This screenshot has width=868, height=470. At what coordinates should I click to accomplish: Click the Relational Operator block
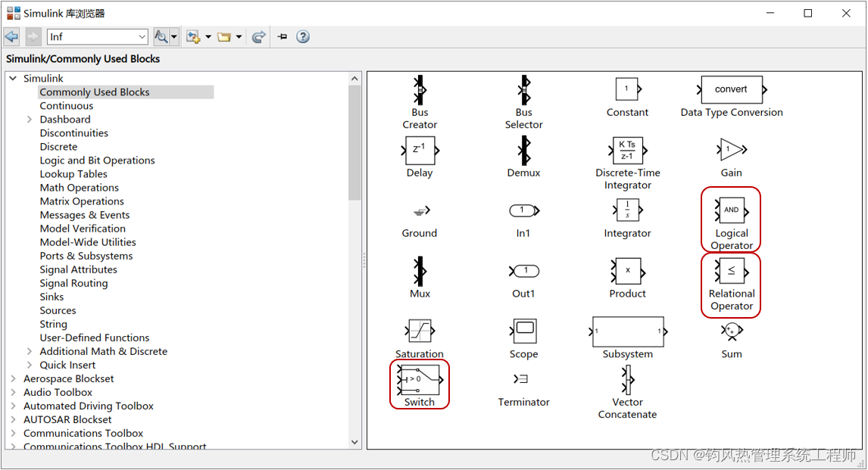(731, 271)
